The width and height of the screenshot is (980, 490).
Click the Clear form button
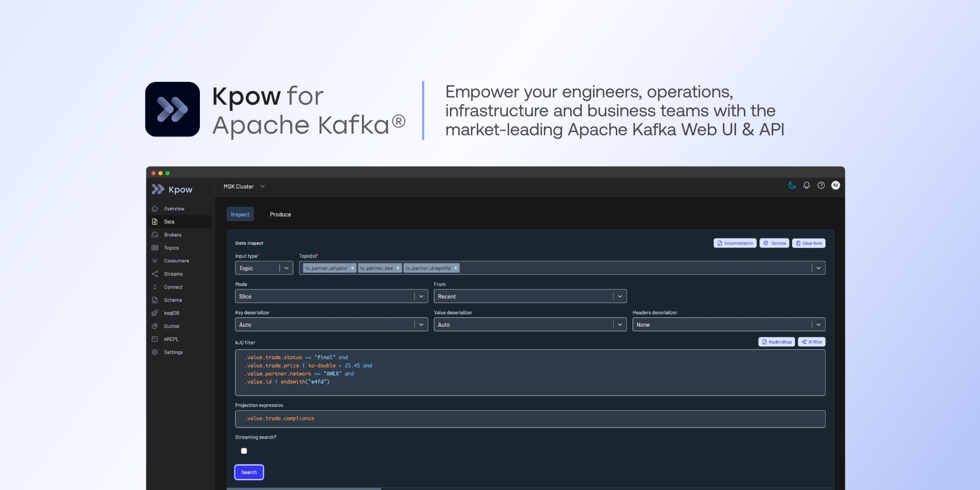coord(808,243)
